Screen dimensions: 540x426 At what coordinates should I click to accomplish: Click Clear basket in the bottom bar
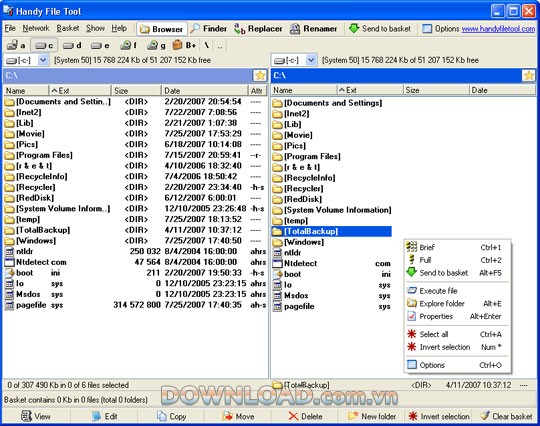[506, 416]
